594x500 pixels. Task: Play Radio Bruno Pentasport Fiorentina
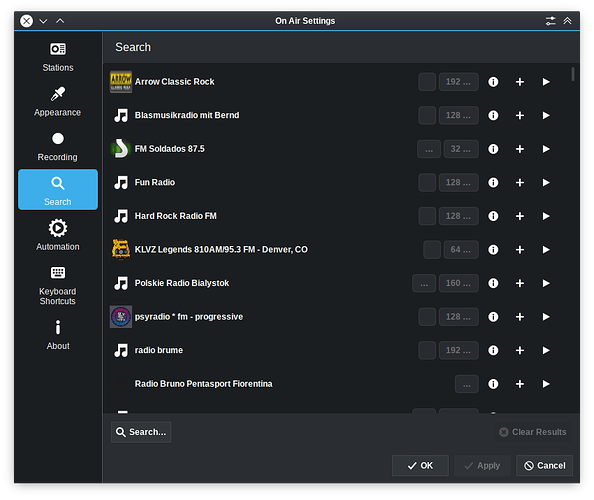click(x=546, y=384)
